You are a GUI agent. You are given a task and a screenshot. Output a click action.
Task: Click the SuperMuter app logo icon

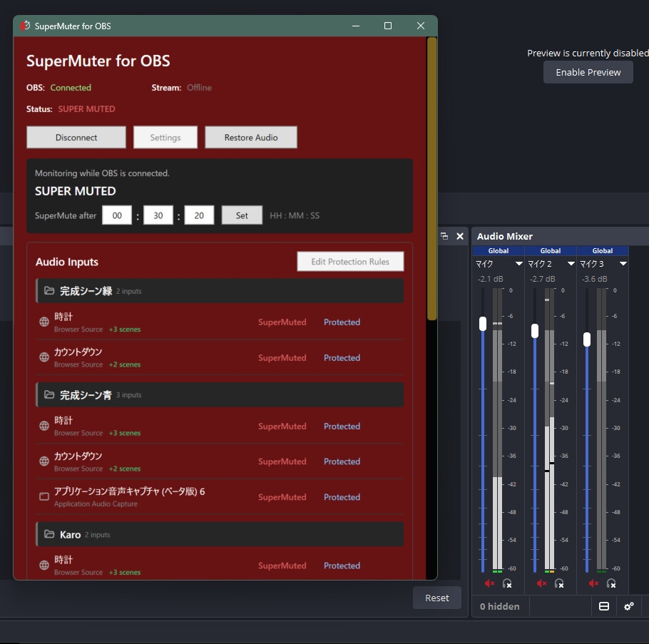(25, 26)
